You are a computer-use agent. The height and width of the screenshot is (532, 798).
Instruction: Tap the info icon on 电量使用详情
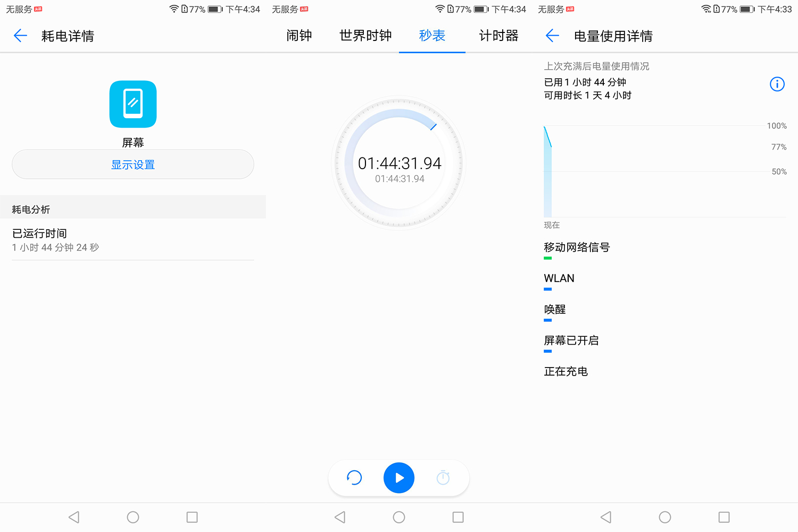(x=777, y=84)
